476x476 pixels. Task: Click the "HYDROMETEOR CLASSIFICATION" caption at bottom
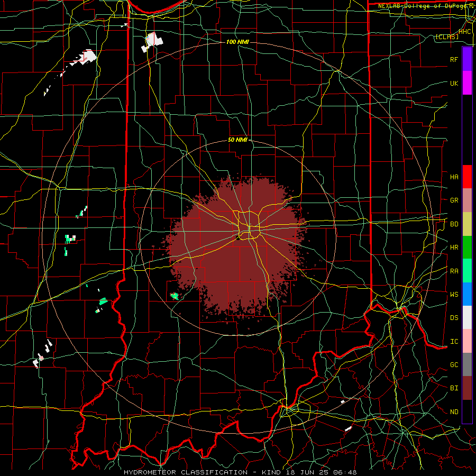coord(186,472)
